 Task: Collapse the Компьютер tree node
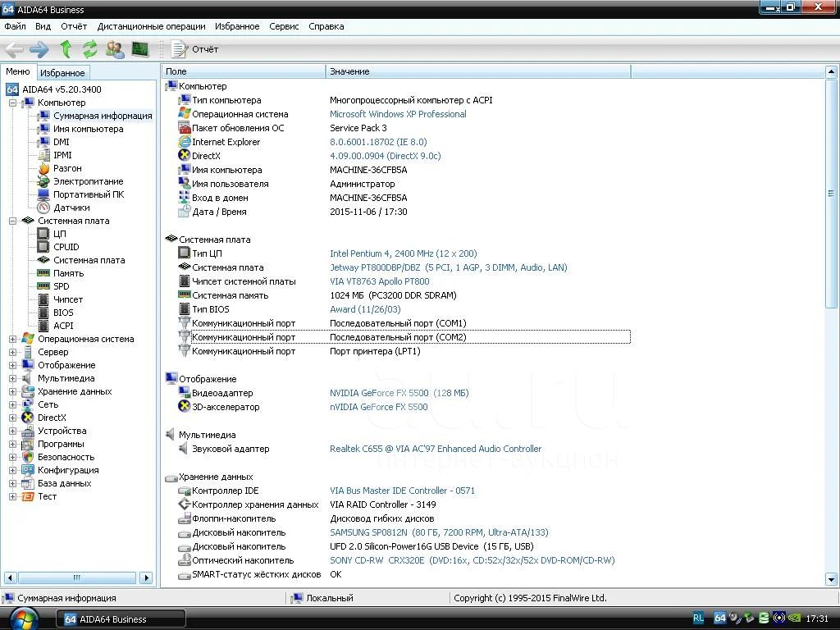[12, 103]
